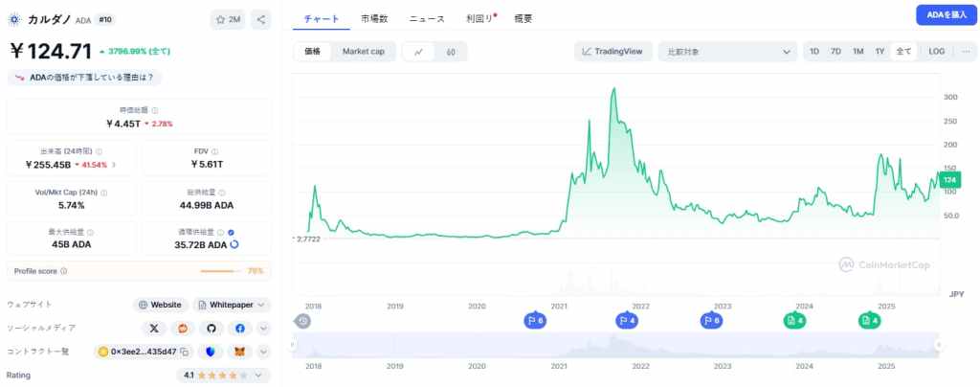Copy the 0x3ee2...435d47 contract address
The height and width of the screenshot is (387, 980).
point(185,352)
